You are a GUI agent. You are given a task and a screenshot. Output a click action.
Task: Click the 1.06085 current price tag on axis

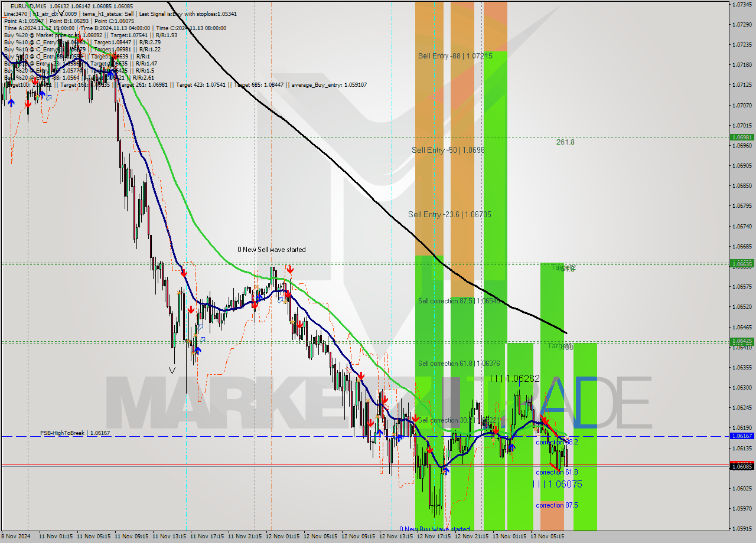(742, 466)
